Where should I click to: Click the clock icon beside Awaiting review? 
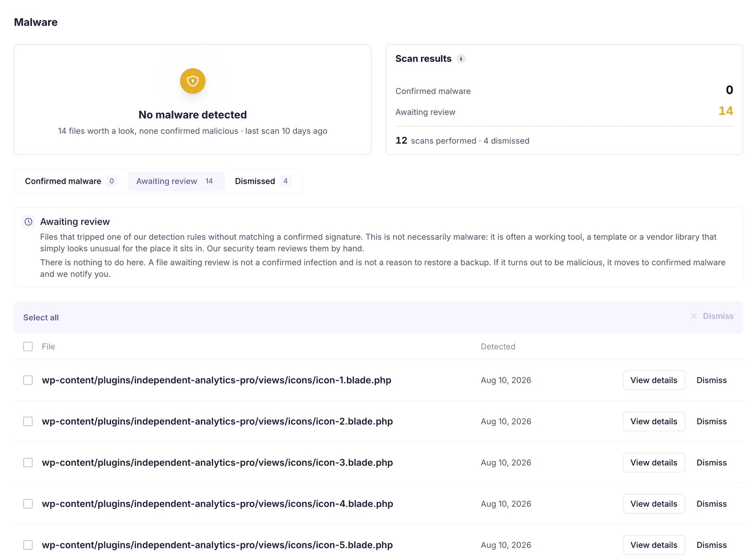[28, 222]
